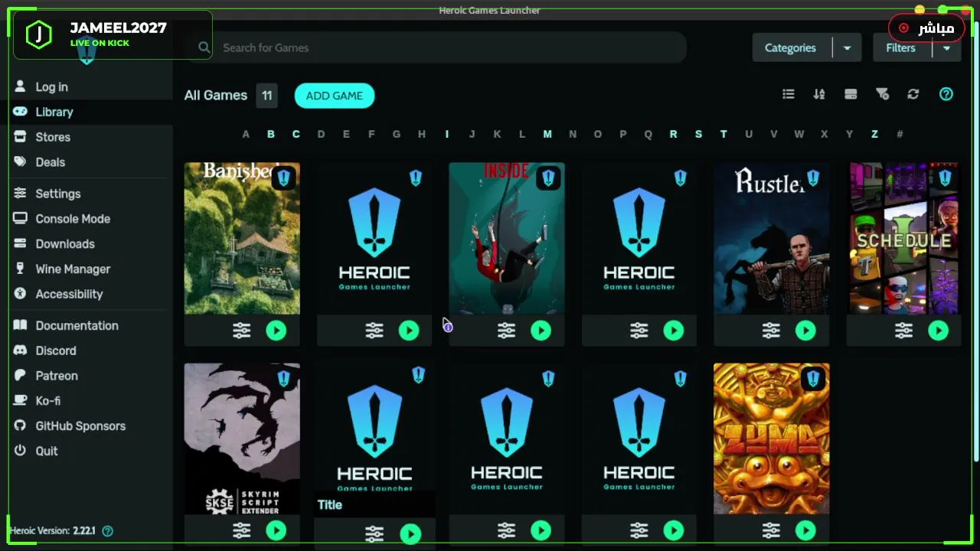The image size is (980, 551).
Task: Switch the library to list view
Action: tap(789, 94)
